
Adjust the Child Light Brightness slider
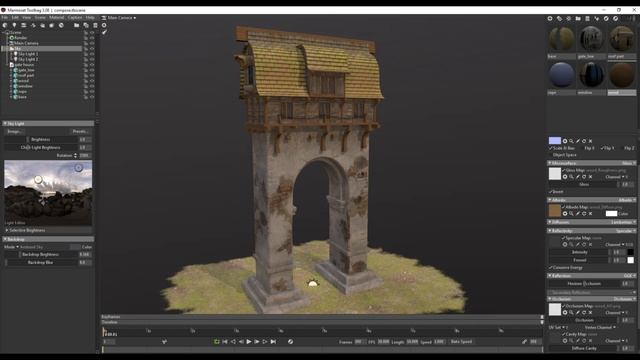coord(41,147)
